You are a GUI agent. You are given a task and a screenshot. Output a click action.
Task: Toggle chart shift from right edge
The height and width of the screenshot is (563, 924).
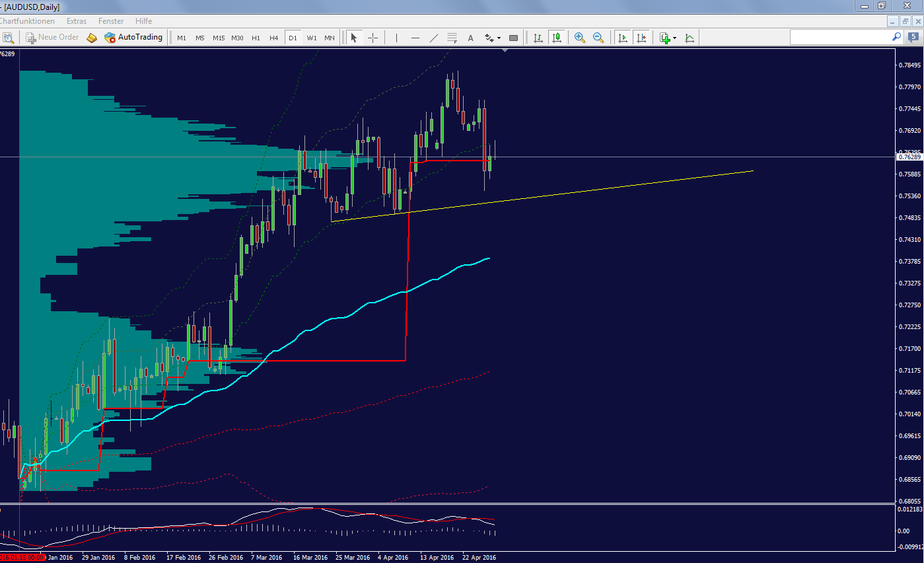(x=641, y=38)
